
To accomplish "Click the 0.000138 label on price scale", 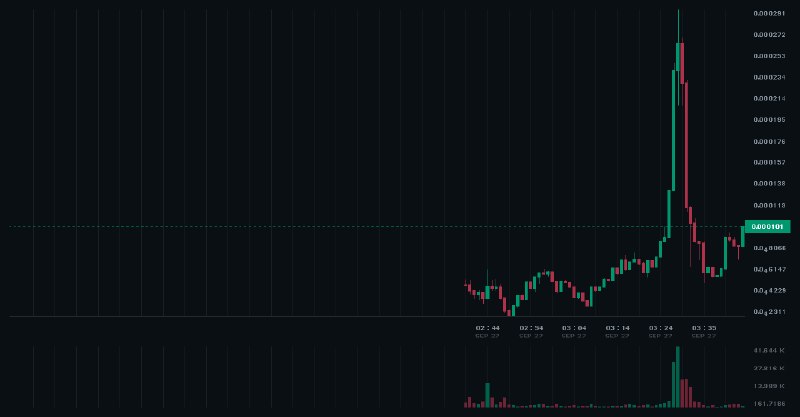I will coord(769,183).
